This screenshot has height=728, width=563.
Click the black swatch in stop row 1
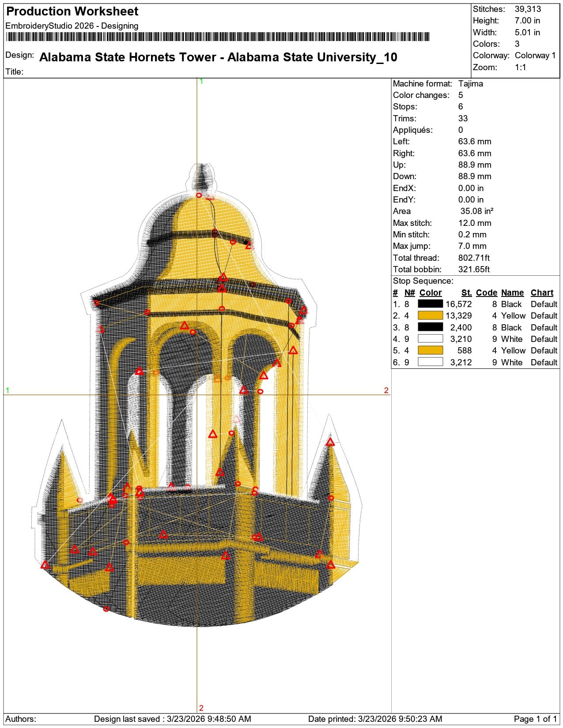430,304
